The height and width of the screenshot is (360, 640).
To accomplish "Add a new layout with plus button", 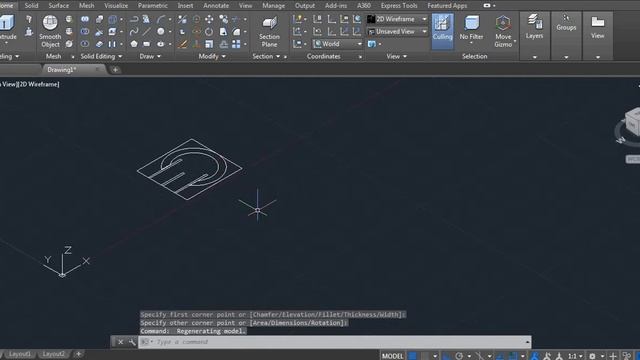I will click(78, 354).
